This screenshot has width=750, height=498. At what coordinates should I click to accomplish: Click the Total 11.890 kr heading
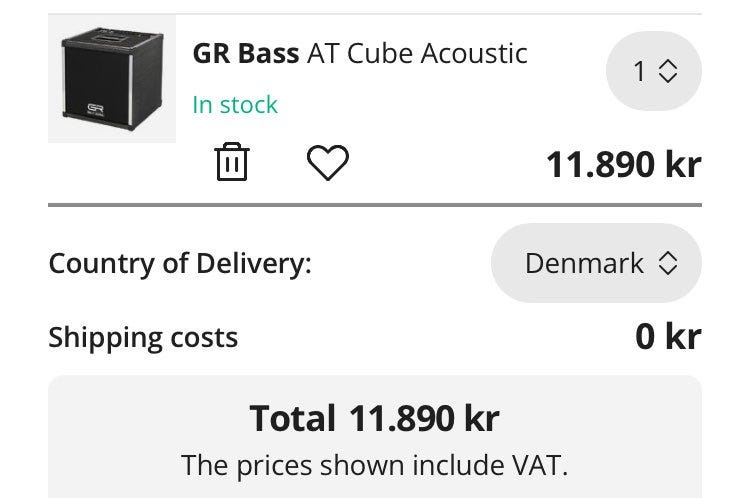[375, 418]
